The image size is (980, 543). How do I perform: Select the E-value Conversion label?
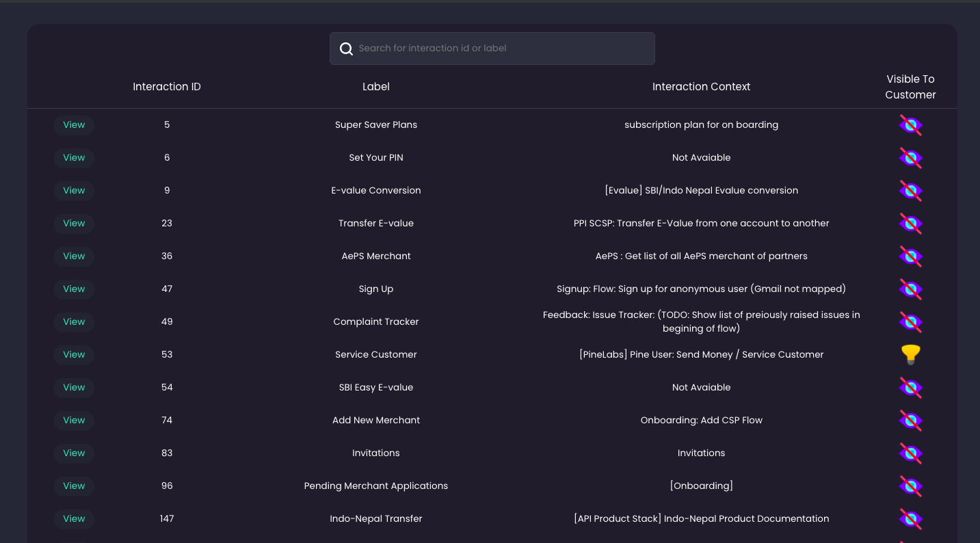pyautogui.click(x=376, y=191)
